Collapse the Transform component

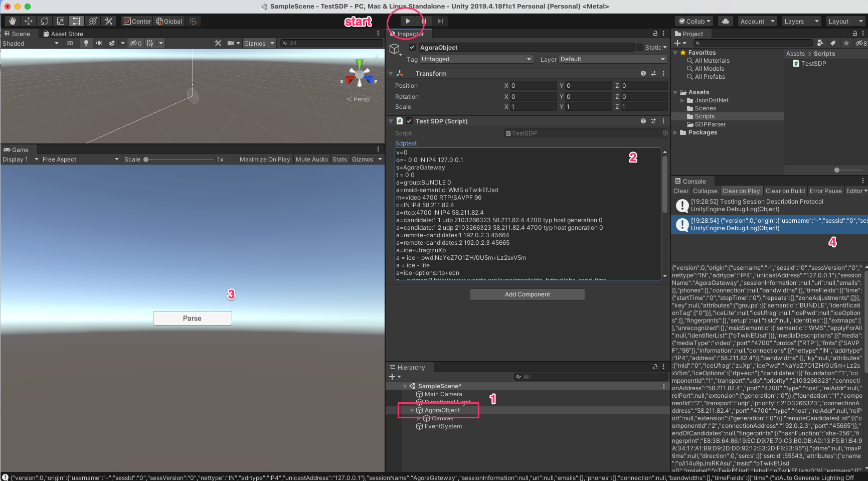tap(391, 73)
